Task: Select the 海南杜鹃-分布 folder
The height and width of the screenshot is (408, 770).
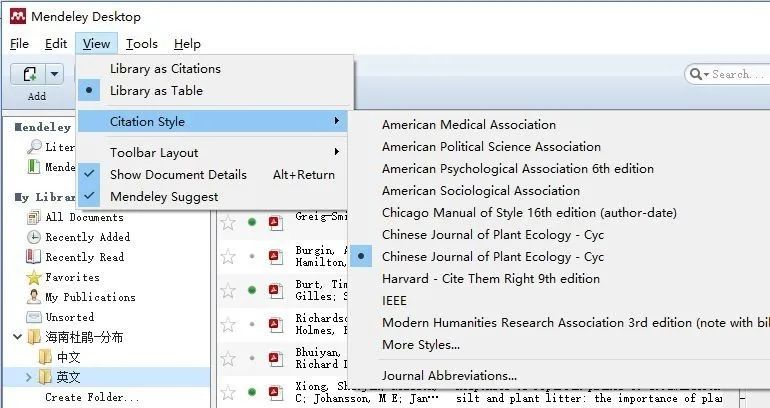Action: pos(75,337)
